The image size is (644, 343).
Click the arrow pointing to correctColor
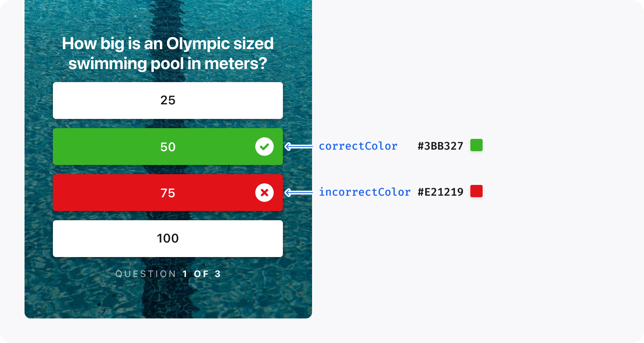(x=299, y=146)
